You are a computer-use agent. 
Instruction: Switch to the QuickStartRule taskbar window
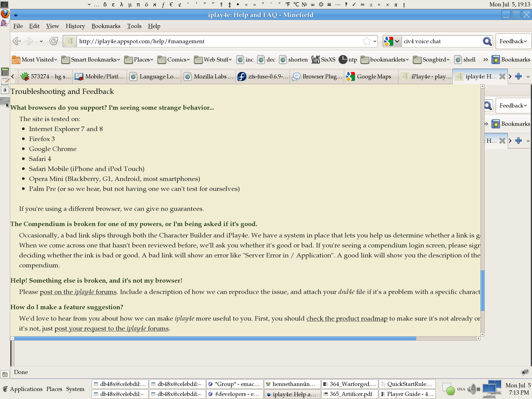pos(407,384)
